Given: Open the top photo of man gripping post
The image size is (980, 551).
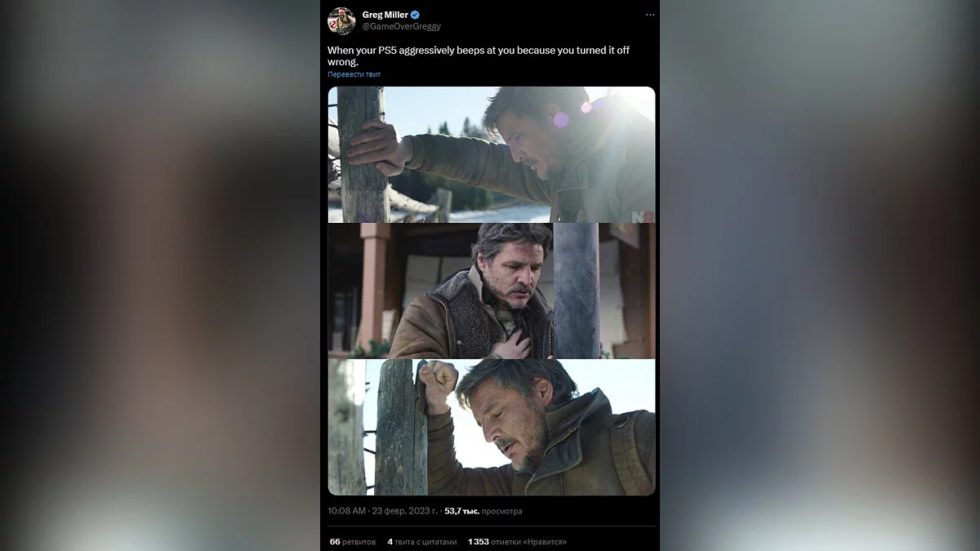Looking at the screenshot, I should coord(491,154).
